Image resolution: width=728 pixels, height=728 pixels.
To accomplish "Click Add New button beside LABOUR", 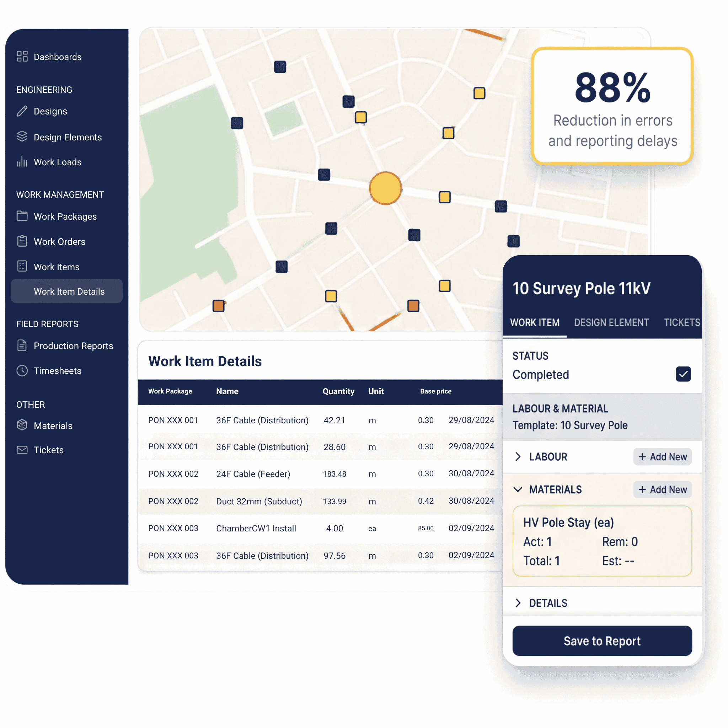I will pyautogui.click(x=663, y=457).
